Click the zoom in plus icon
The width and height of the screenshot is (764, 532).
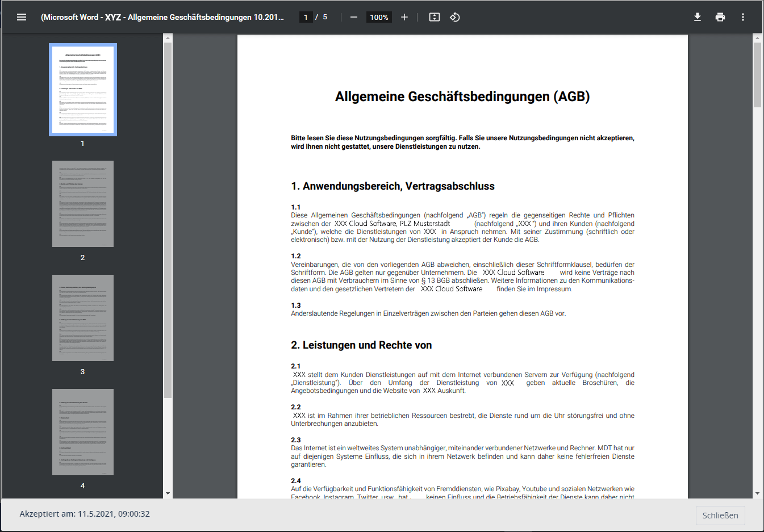point(404,17)
